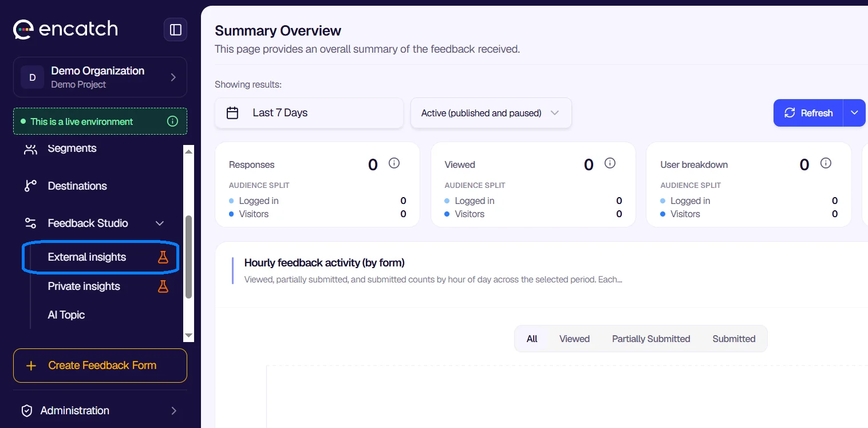Screen dimensions: 868x428
Task: Click Demo Project subtitle text
Action: [x=78, y=84]
